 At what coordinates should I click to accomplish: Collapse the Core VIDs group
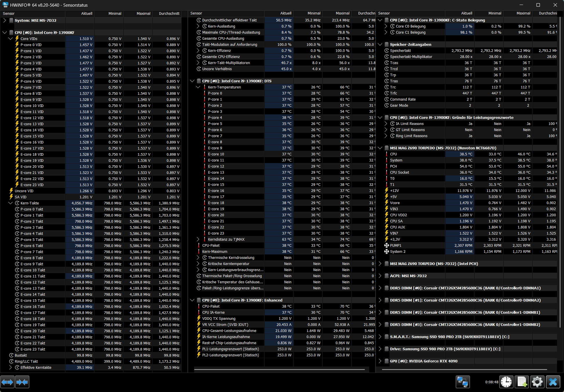pyautogui.click(x=10, y=39)
